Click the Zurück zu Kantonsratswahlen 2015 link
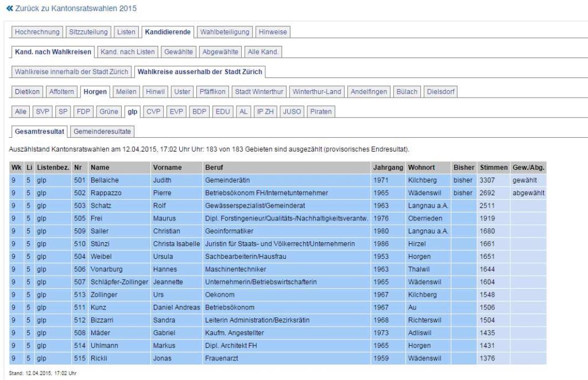 75,10
